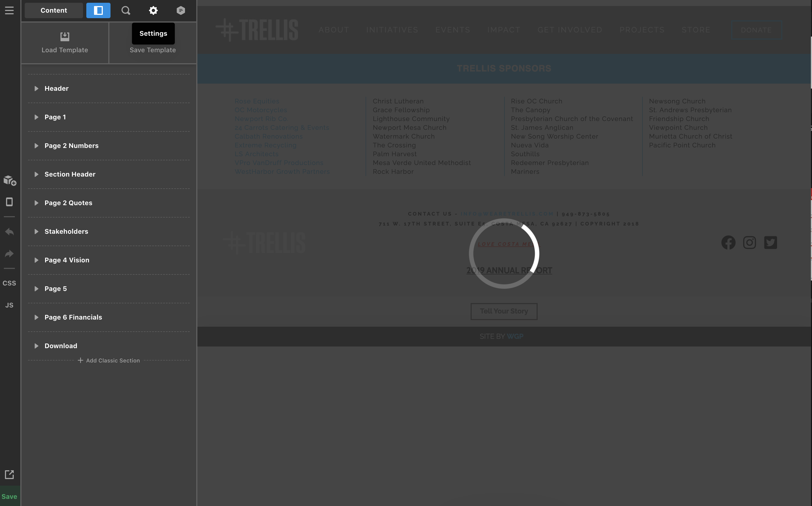Open the CSS editor

click(9, 283)
